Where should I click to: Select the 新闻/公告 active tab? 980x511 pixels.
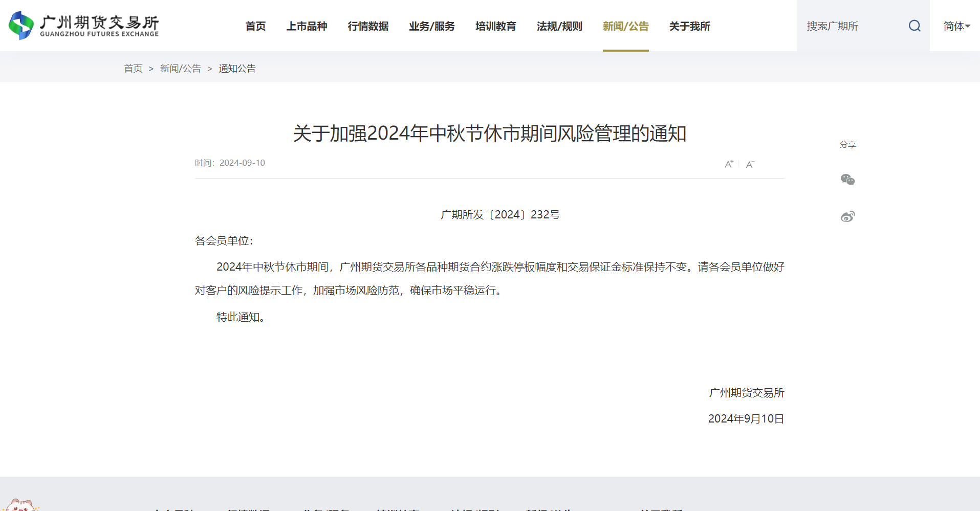tap(625, 26)
